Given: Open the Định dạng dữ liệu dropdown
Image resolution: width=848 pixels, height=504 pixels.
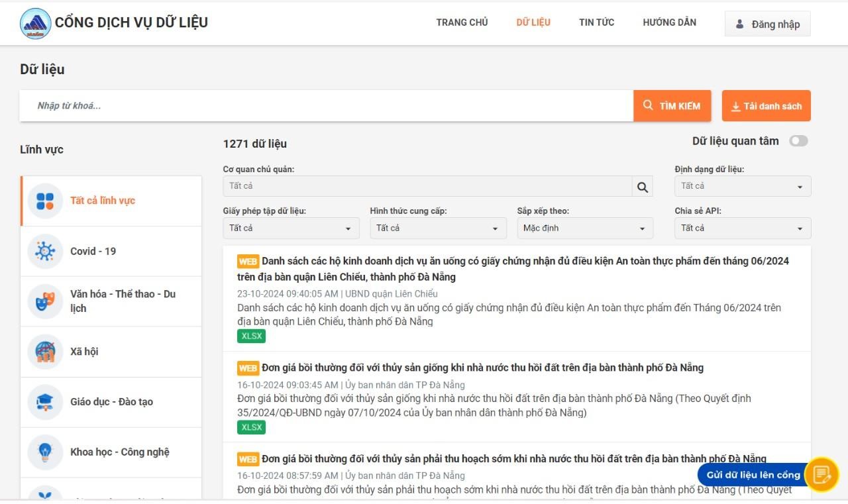Looking at the screenshot, I should pyautogui.click(x=743, y=187).
